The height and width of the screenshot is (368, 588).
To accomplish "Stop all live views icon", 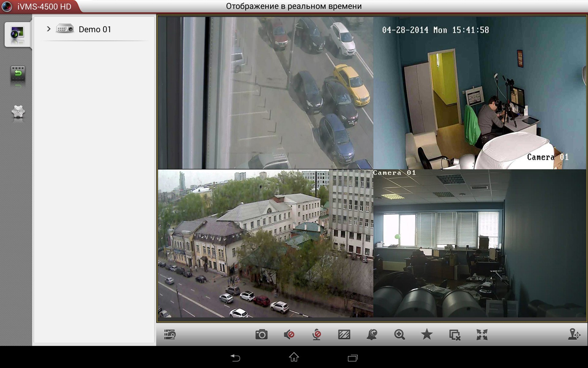I will 454,335.
